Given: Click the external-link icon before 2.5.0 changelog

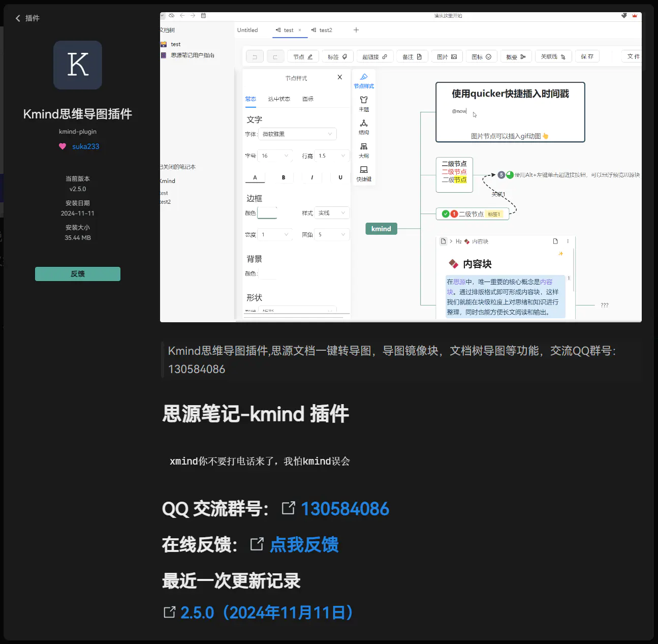Looking at the screenshot, I should coord(170,612).
